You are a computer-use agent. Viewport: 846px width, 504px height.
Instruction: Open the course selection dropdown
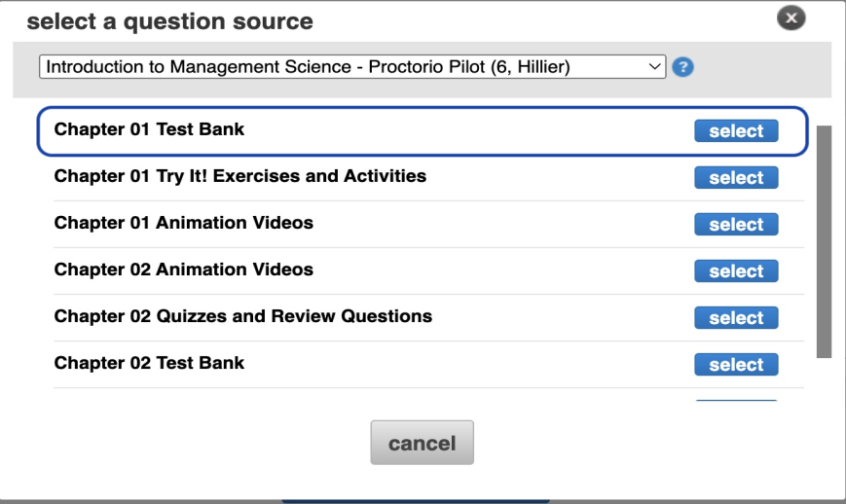[x=351, y=67]
